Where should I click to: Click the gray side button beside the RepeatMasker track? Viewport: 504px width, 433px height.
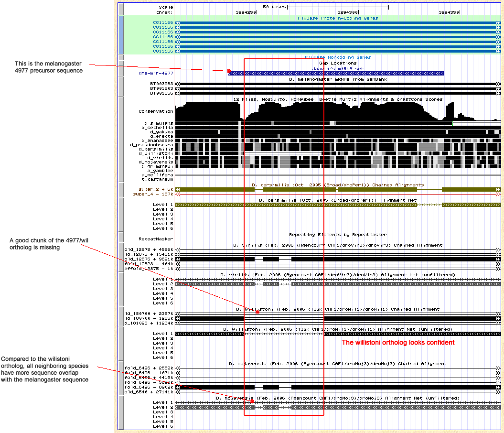click(121, 237)
